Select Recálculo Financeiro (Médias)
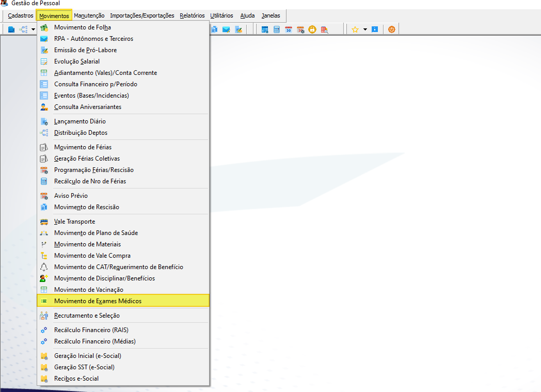Image resolution: width=541 pixels, height=392 pixels. (123, 341)
